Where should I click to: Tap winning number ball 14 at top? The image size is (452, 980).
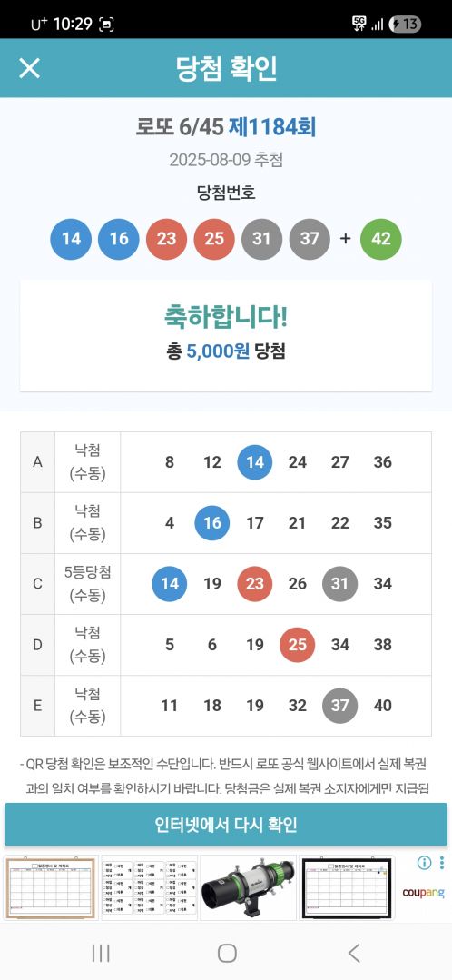(71, 239)
